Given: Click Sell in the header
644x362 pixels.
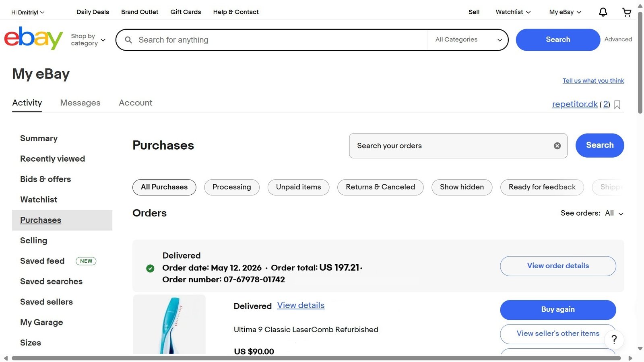Looking at the screenshot, I should 474,12.
